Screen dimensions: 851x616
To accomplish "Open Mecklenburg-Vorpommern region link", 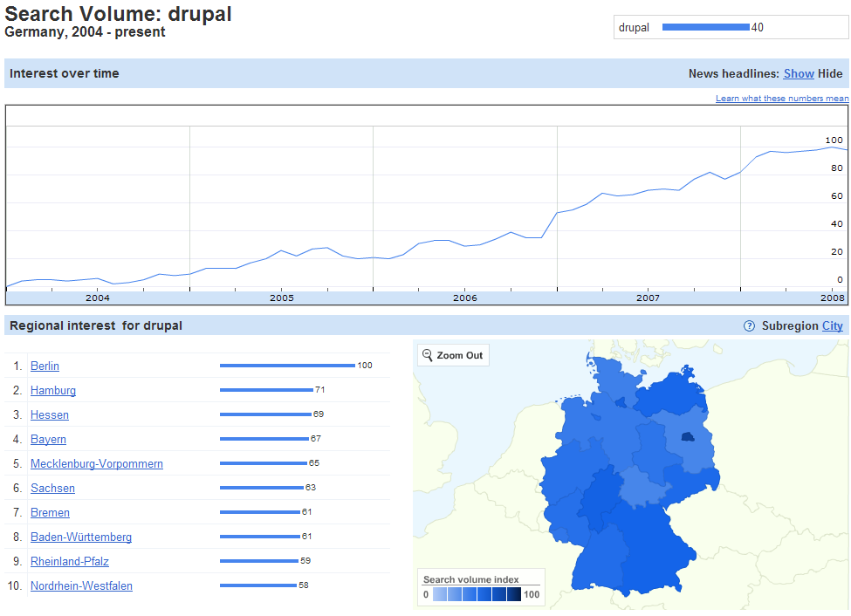I will point(96,464).
